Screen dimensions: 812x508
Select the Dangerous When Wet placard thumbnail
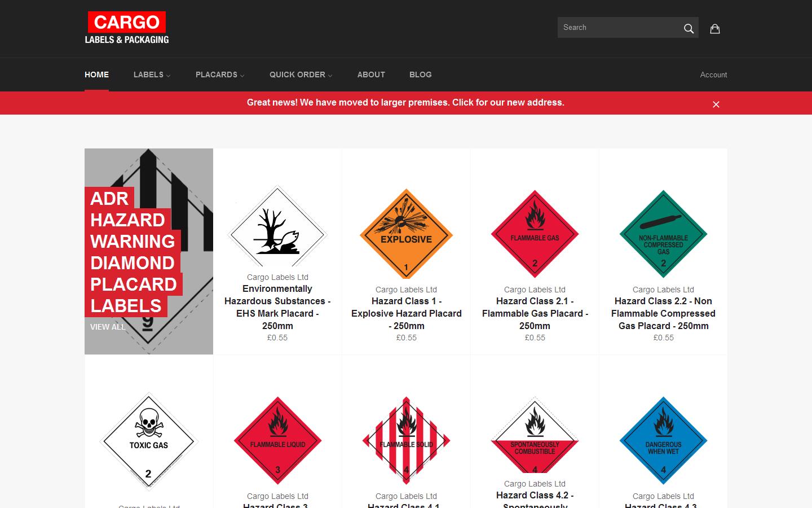pyautogui.click(x=663, y=441)
